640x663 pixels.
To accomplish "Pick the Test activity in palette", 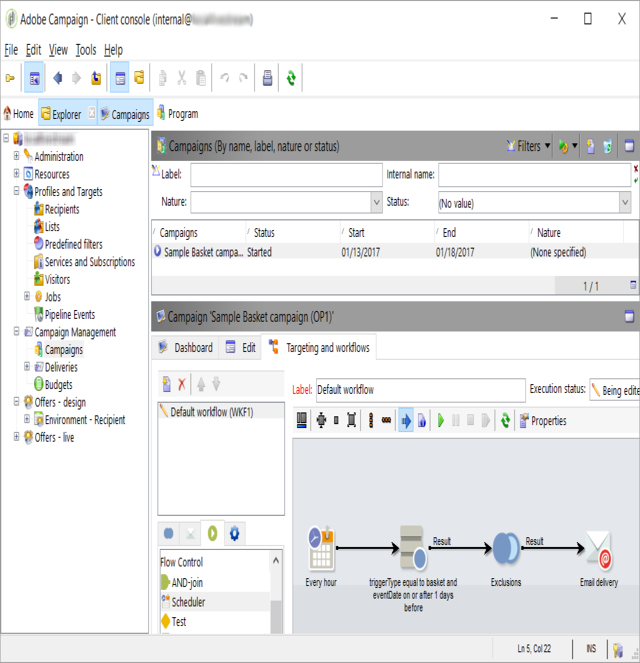I will click(x=174, y=621).
